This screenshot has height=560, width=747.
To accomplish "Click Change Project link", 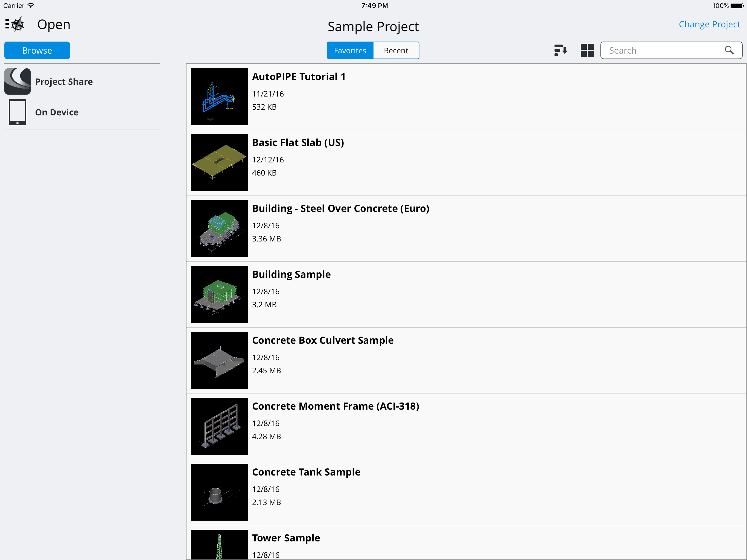I will pos(709,24).
